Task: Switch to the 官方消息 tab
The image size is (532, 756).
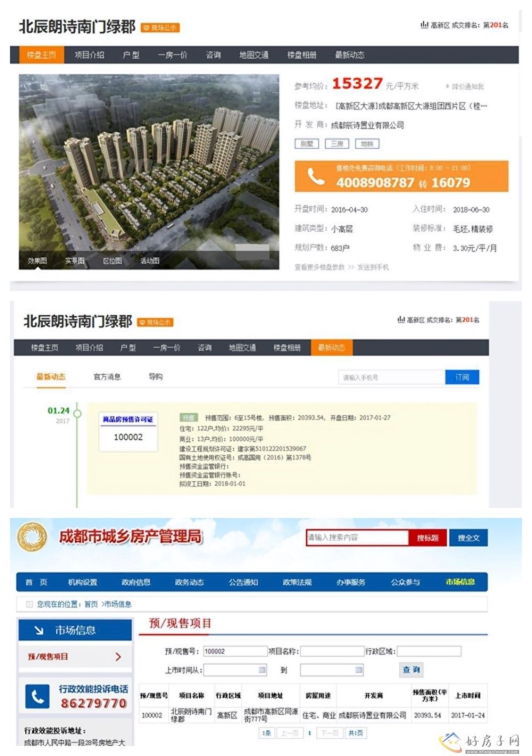Action: pyautogui.click(x=107, y=377)
